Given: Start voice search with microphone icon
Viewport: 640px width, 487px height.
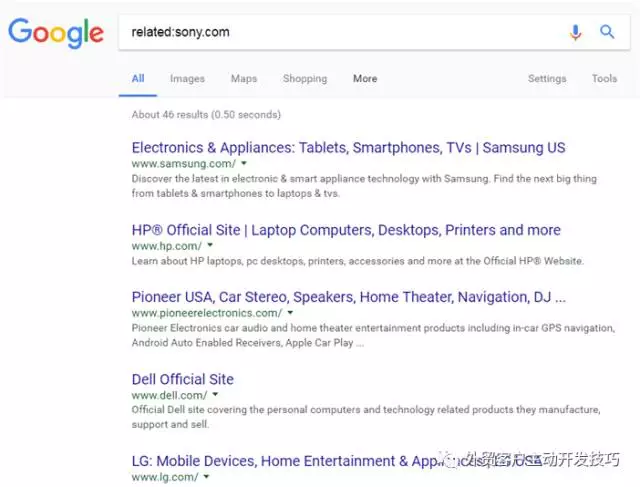Looking at the screenshot, I should point(576,32).
